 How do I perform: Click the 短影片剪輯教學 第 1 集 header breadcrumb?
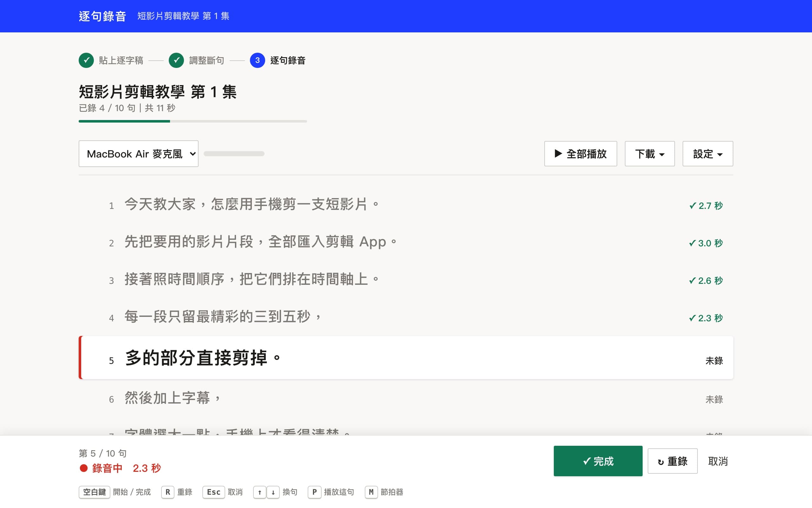coord(183,16)
